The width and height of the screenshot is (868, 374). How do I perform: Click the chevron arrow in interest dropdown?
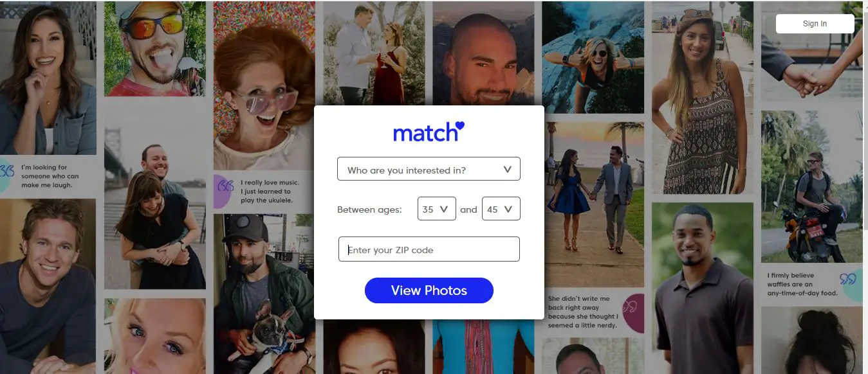507,170
